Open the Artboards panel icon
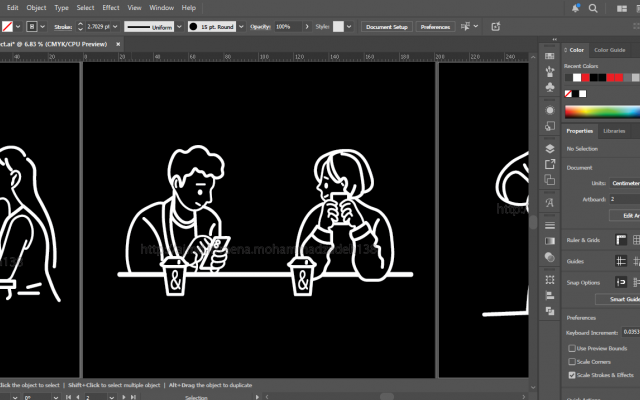The height and width of the screenshot is (400, 640). pyautogui.click(x=550, y=180)
